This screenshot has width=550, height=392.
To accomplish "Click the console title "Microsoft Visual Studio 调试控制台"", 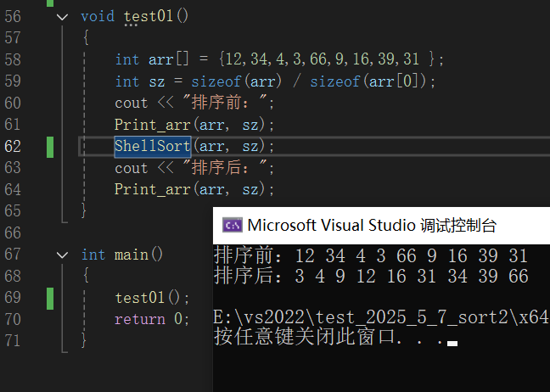I will click(372, 226).
